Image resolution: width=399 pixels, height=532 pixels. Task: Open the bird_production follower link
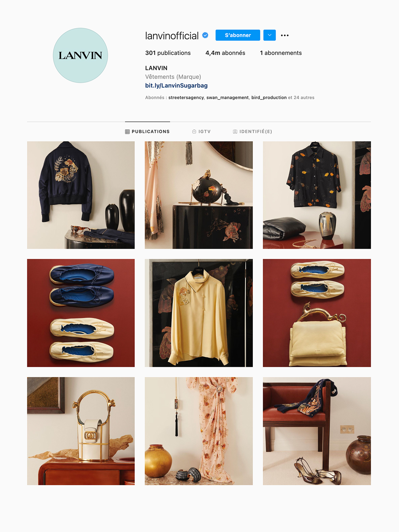(x=269, y=98)
